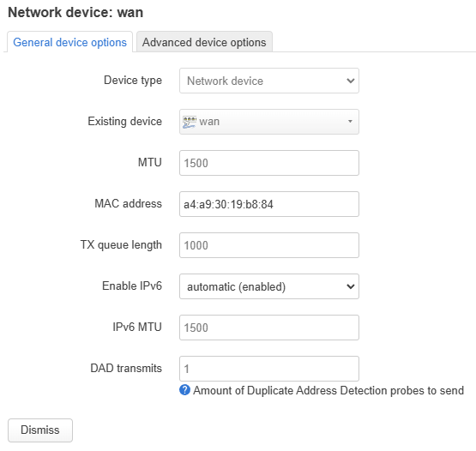Click the wan device network icon
Image resolution: width=476 pixels, height=451 pixels.
[190, 122]
